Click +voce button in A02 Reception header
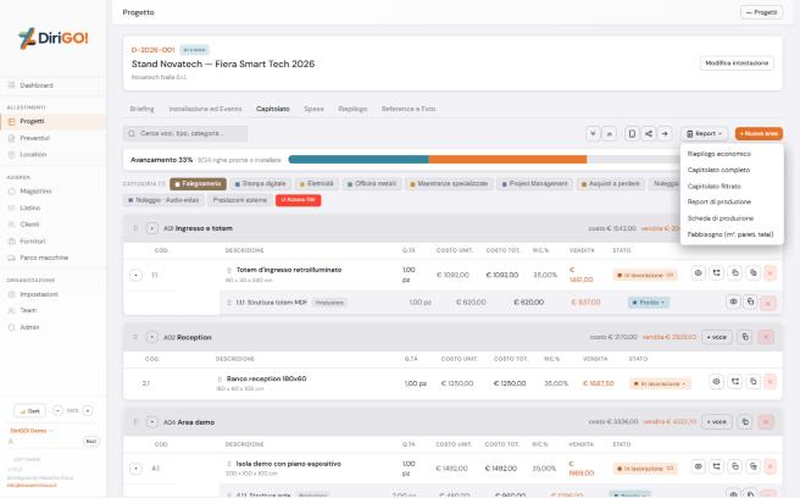The height and width of the screenshot is (498, 800). pos(717,337)
